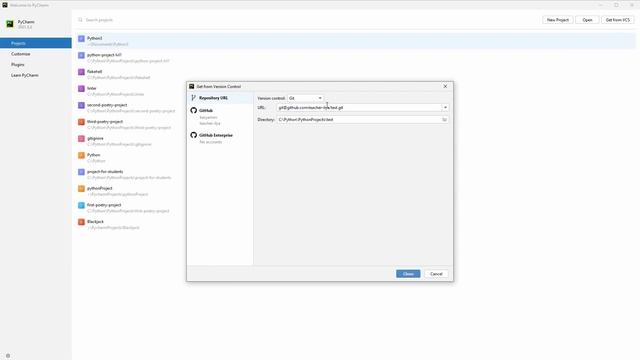Open the Python3 project name
This screenshot has height=360, width=640.
point(94,38)
